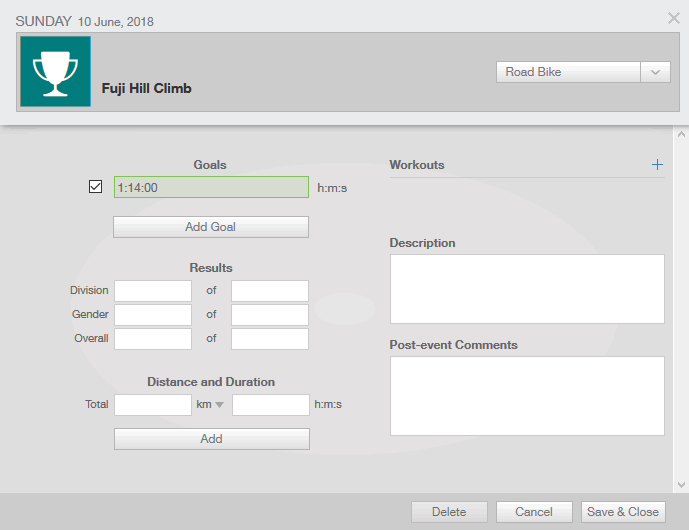Click the SUNDAY day label

(x=44, y=21)
